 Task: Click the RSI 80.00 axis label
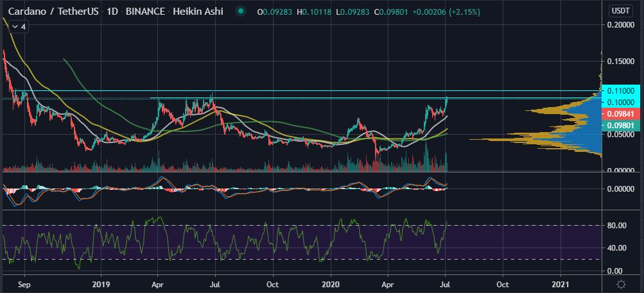[616, 225]
